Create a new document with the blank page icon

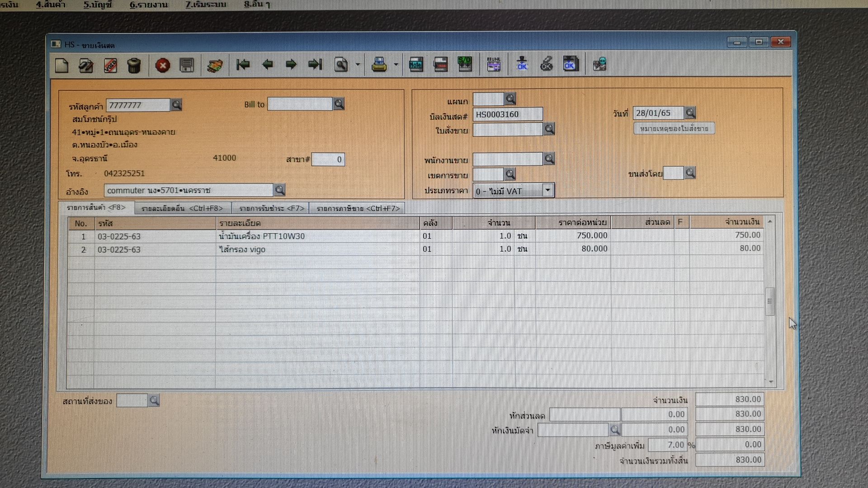[x=62, y=66]
